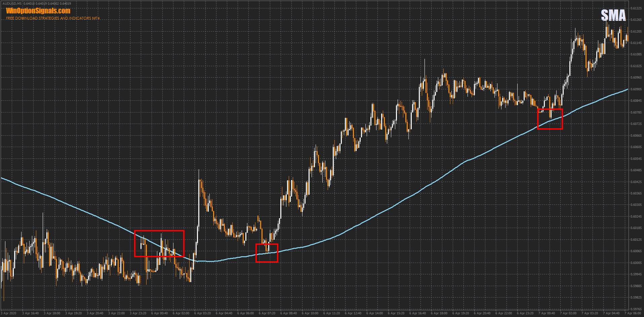Click the 3 Apr 2020 date label
The width and height of the screenshot is (644, 317).
pyautogui.click(x=9, y=314)
